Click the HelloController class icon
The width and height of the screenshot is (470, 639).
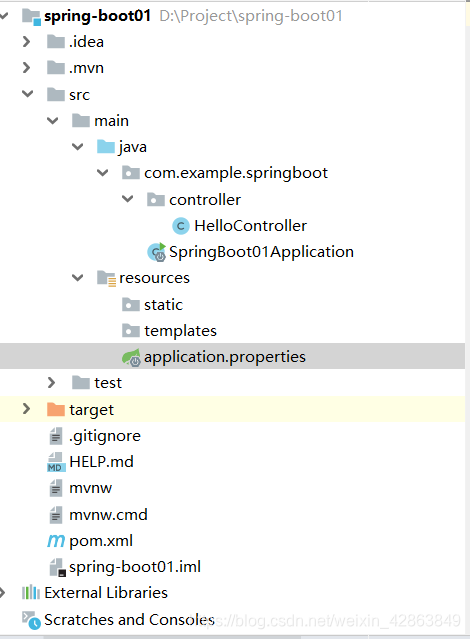pos(181,226)
